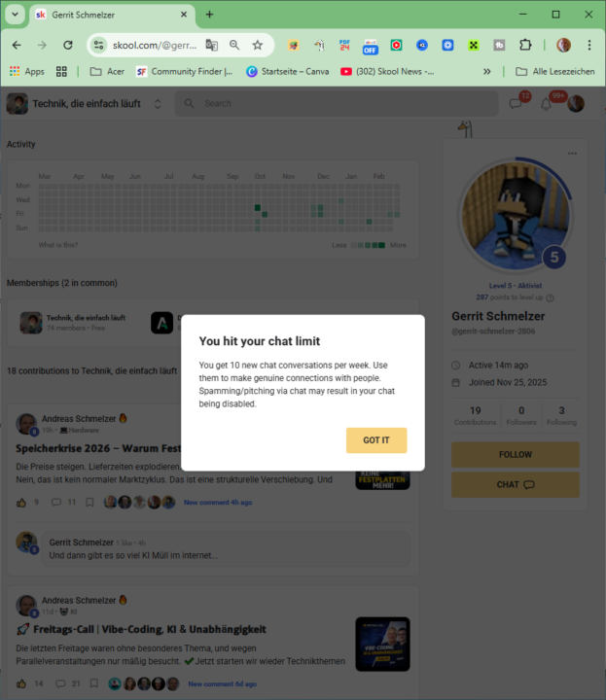The image size is (606, 700).
Task: Reload the page
Action: click(x=68, y=45)
